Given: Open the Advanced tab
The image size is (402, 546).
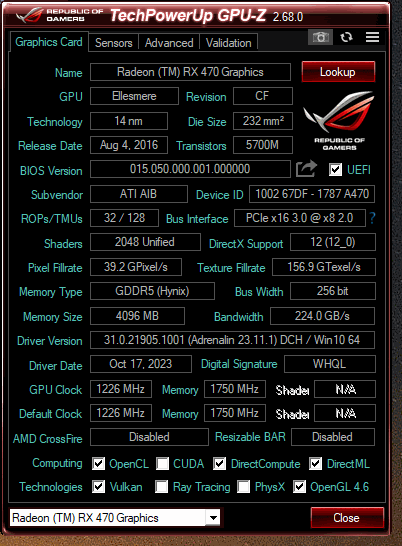Looking at the screenshot, I should click(169, 43).
